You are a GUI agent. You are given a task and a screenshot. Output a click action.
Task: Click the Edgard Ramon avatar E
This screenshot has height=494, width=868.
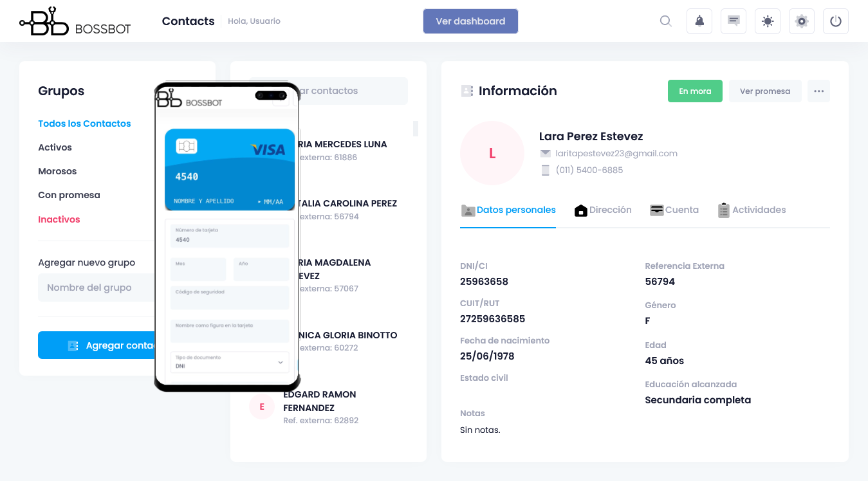coord(262,407)
